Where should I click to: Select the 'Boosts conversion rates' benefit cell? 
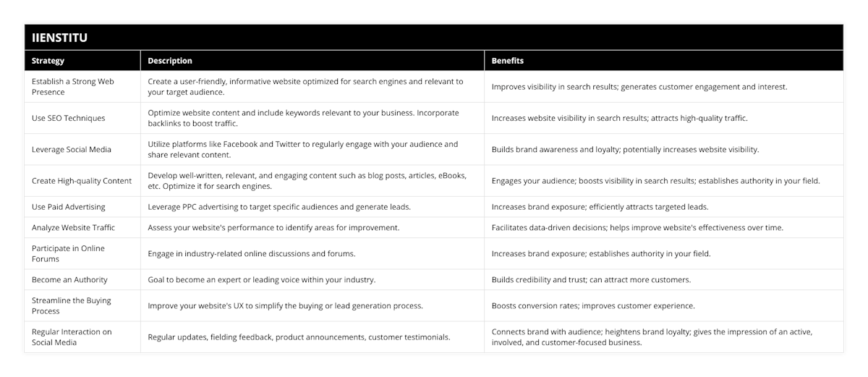593,305
